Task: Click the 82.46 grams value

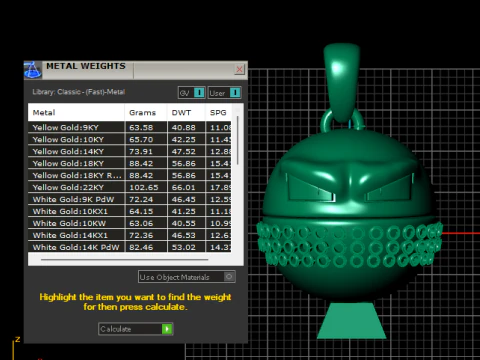Action: tap(141, 247)
